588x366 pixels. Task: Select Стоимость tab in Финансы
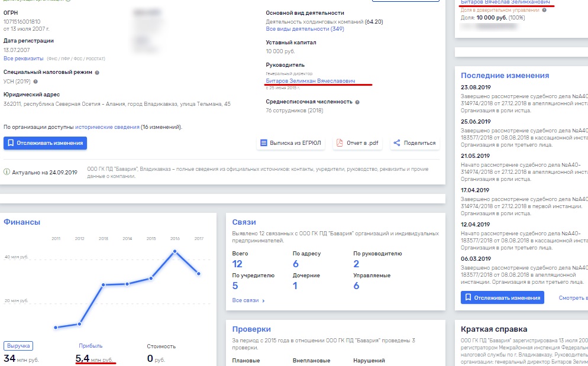(x=161, y=346)
